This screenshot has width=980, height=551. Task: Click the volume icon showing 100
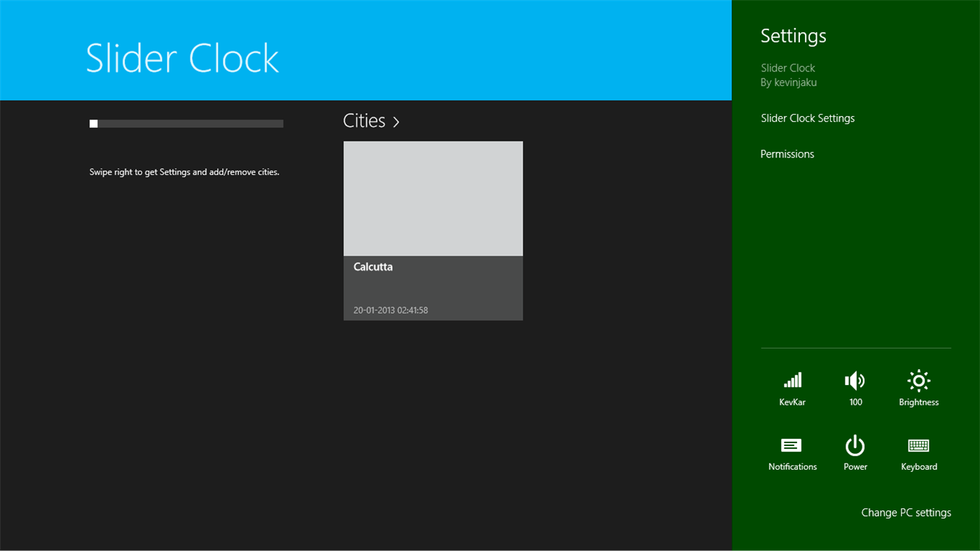[855, 388]
